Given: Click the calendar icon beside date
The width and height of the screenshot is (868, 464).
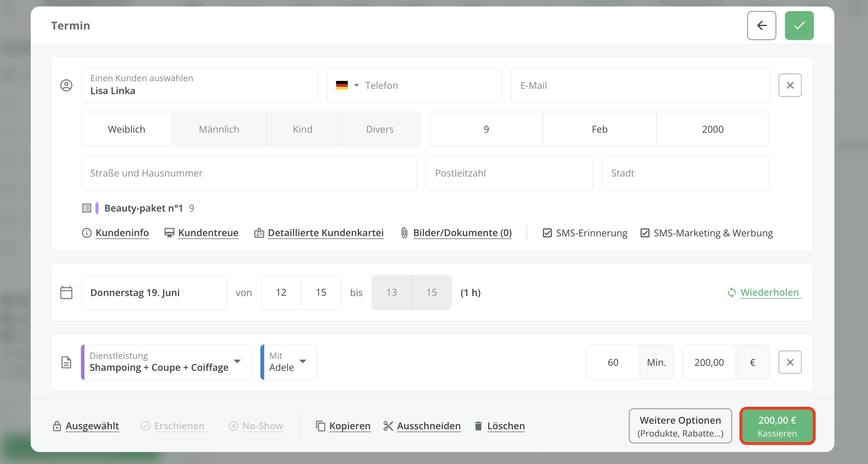Looking at the screenshot, I should [66, 292].
